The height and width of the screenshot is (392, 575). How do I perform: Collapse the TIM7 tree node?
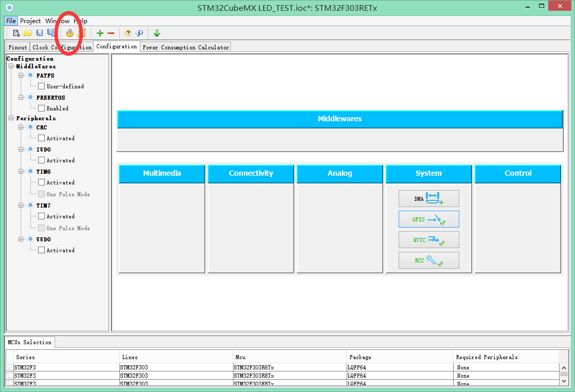21,205
